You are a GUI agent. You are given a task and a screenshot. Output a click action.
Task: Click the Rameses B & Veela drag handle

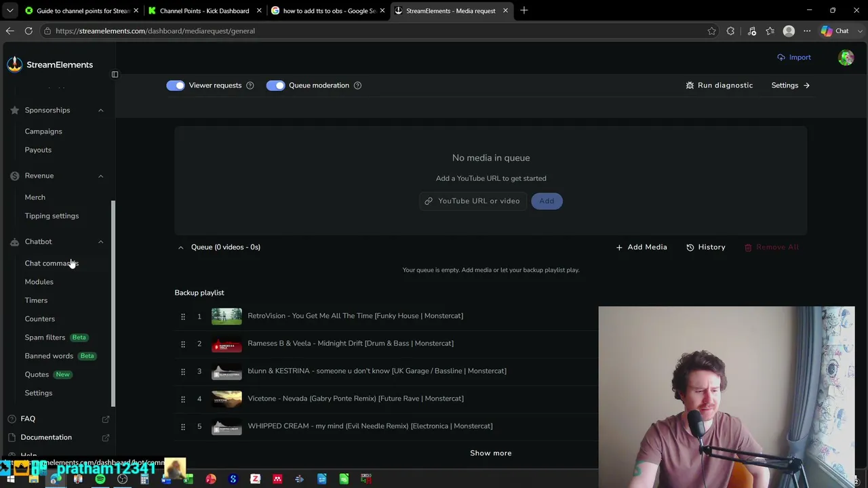(x=182, y=344)
